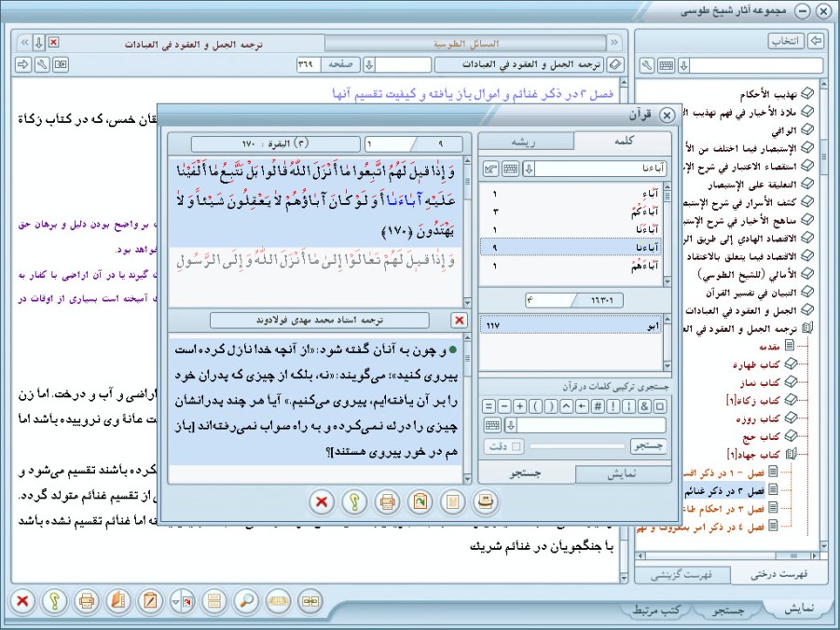
Task: Open help in the Quran dialog
Action: pyautogui.click(x=354, y=502)
